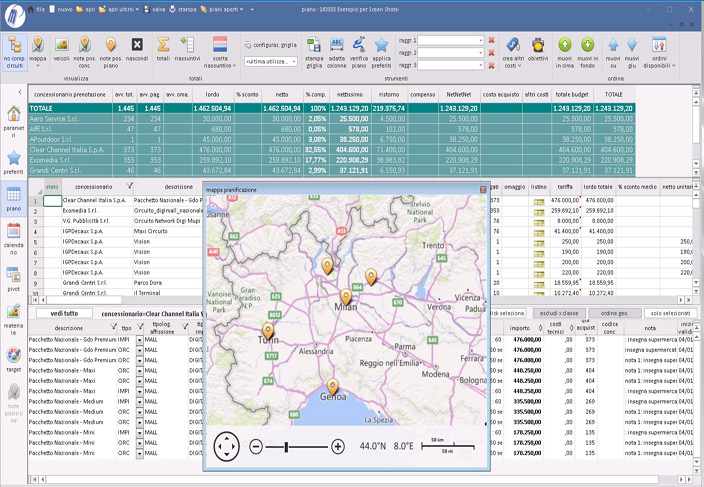Expand the 'scelta riassuntivo' dropdown
The image size is (704, 487).
tap(220, 49)
